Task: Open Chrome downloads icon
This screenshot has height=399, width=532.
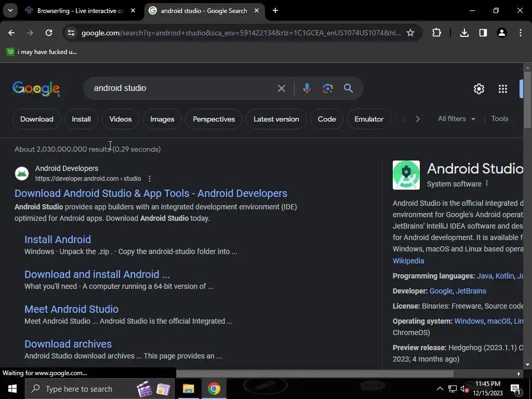Action: (464, 33)
